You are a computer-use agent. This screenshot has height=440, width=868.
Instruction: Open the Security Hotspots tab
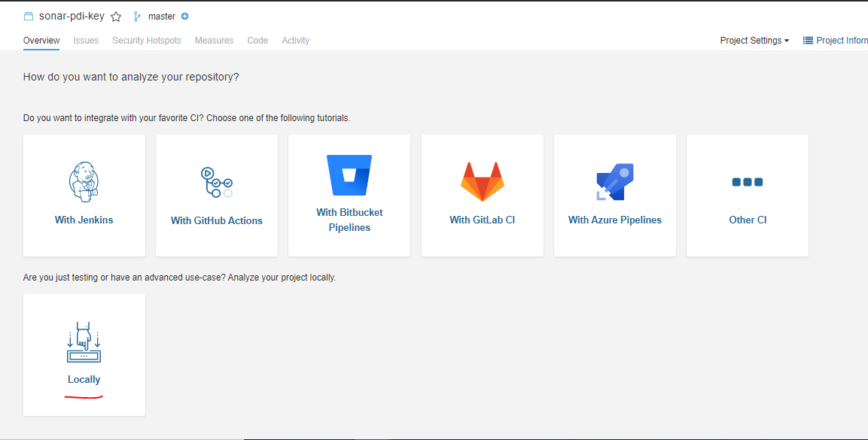pos(146,40)
